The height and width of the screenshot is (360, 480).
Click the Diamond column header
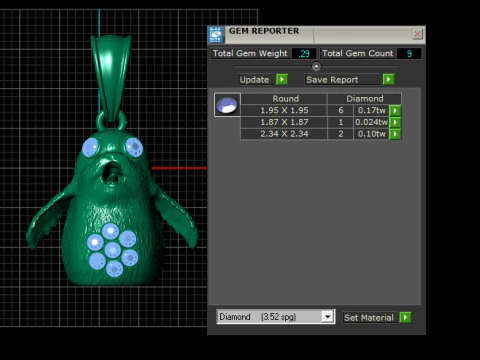point(364,99)
